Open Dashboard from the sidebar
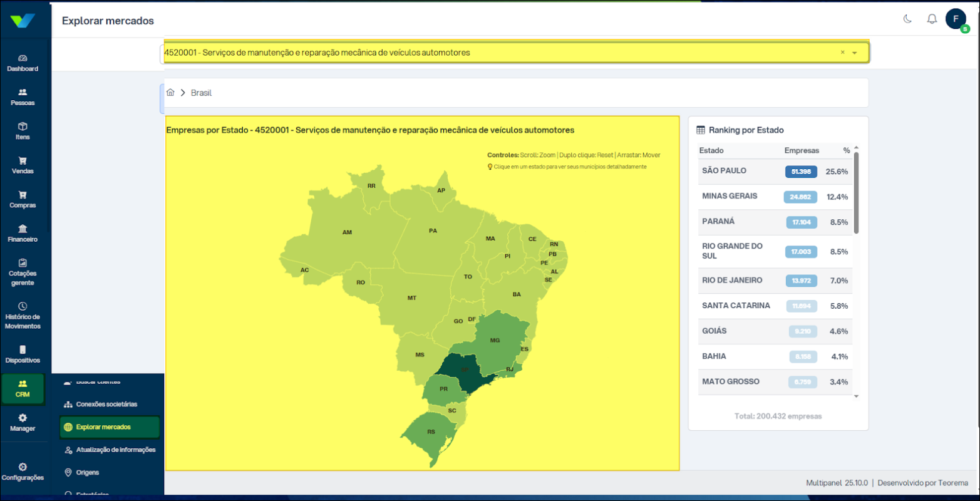The image size is (980, 501). (23, 63)
